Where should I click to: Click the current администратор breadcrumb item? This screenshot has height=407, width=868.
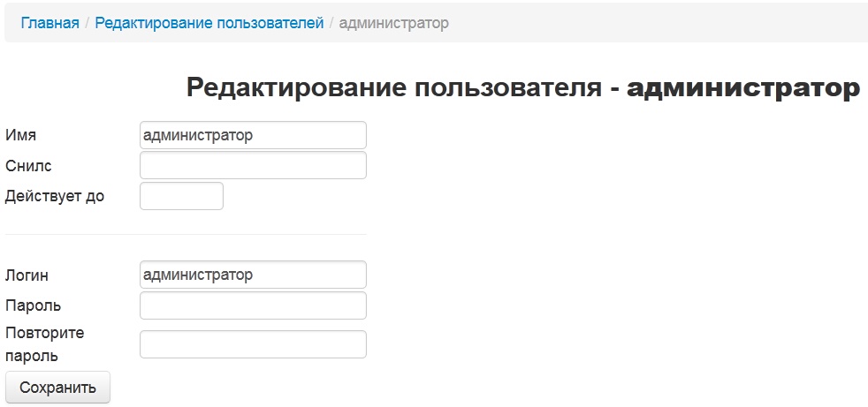393,23
